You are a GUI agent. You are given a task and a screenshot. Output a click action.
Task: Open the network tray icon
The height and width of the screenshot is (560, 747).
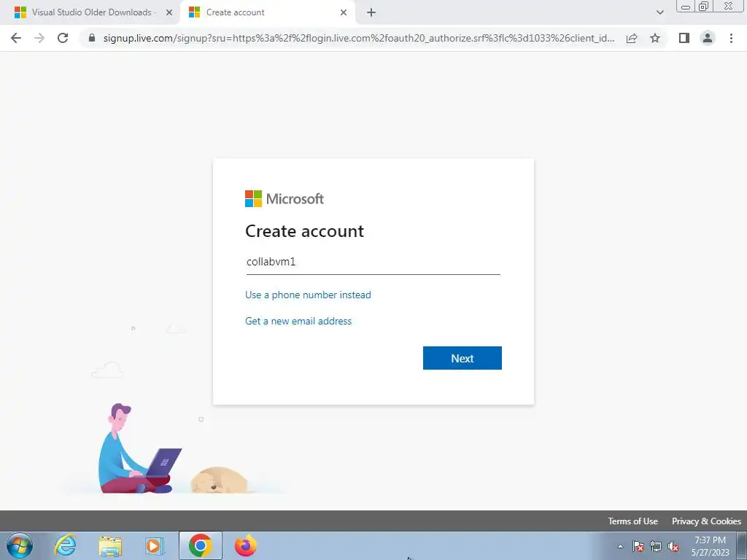[x=656, y=546]
